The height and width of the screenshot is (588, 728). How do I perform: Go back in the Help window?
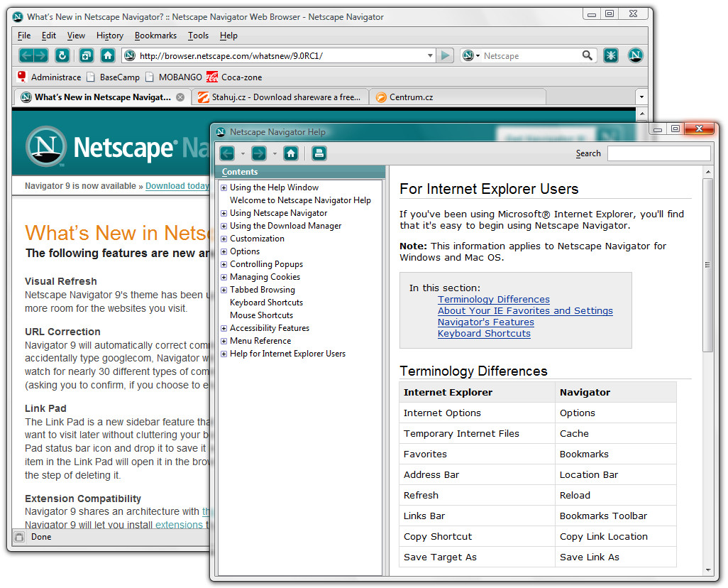pos(228,153)
